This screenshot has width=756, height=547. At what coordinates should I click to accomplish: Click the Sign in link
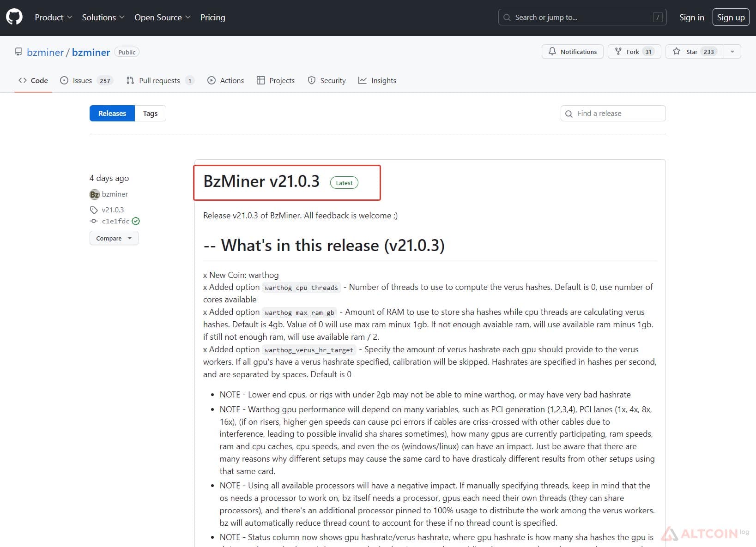pyautogui.click(x=691, y=17)
